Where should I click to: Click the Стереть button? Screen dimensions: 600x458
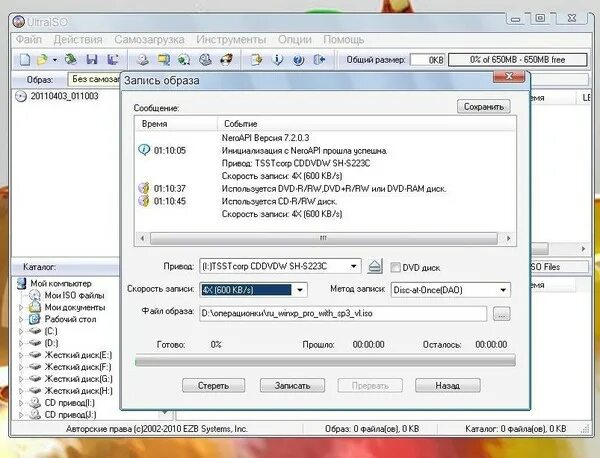(x=214, y=385)
